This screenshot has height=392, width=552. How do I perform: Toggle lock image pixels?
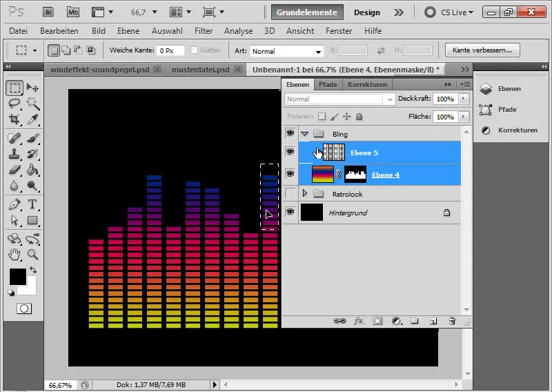[335, 117]
